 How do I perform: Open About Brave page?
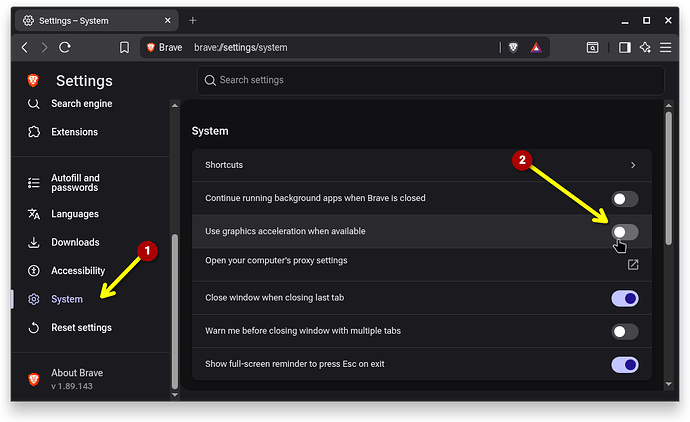click(77, 373)
